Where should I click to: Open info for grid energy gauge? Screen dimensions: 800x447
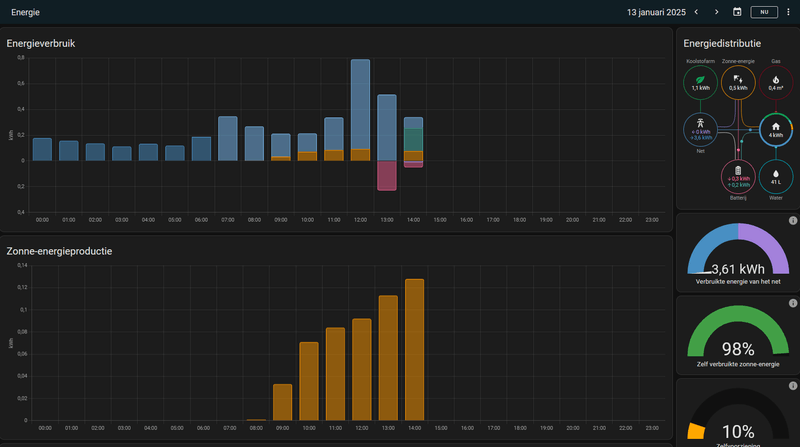(x=793, y=220)
